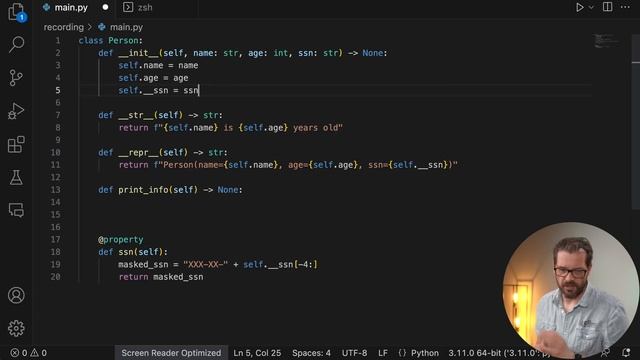Click return masked_ssn on line 20
Image resolution: width=640 pixels, height=360 pixels.
click(161, 277)
